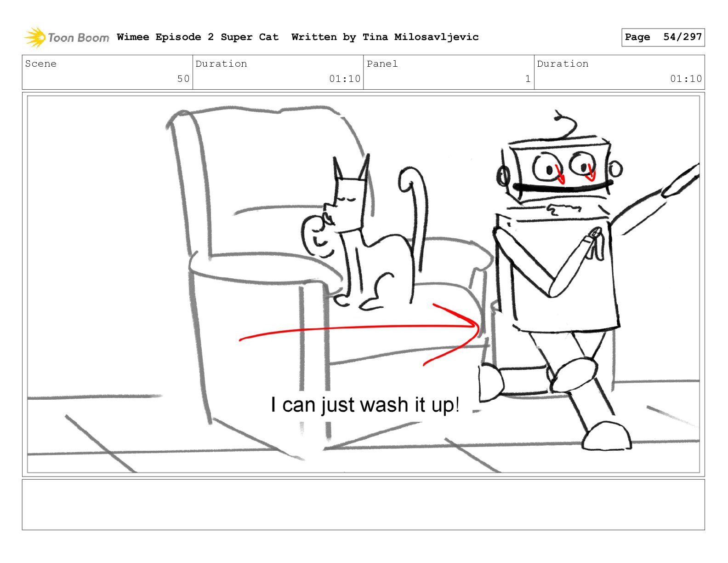The height and width of the screenshot is (563, 728).
Task: Click the scene number '50'
Action: tap(183, 79)
